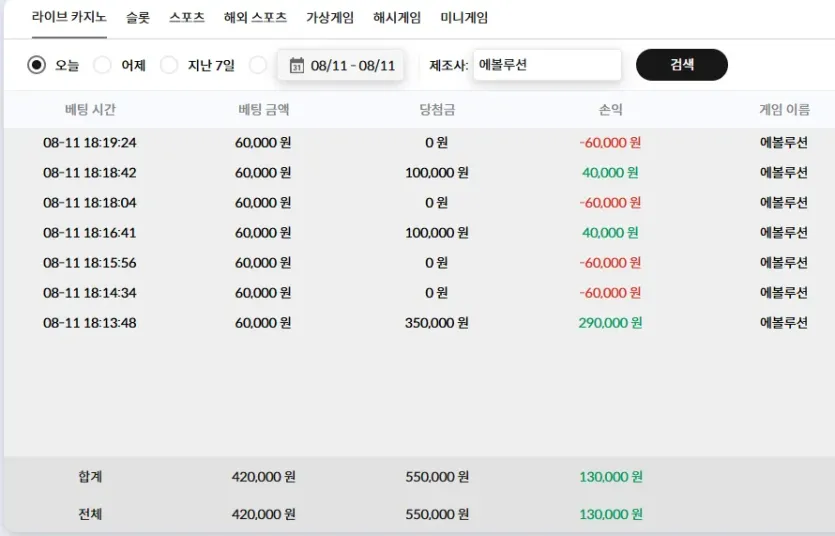Select the 해시게임 tab
Viewport: 835px width, 536px height.
click(397, 18)
